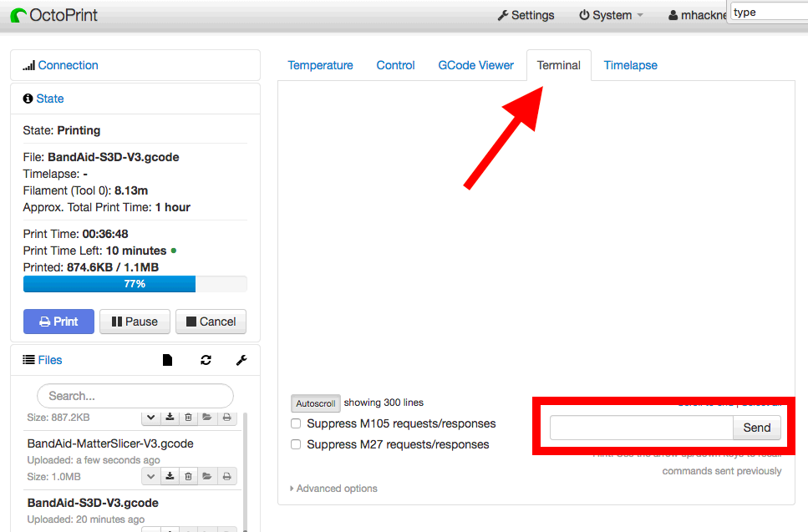Enable Suppress M105 requests/responses
Image resolution: width=808 pixels, height=532 pixels.
296,423
